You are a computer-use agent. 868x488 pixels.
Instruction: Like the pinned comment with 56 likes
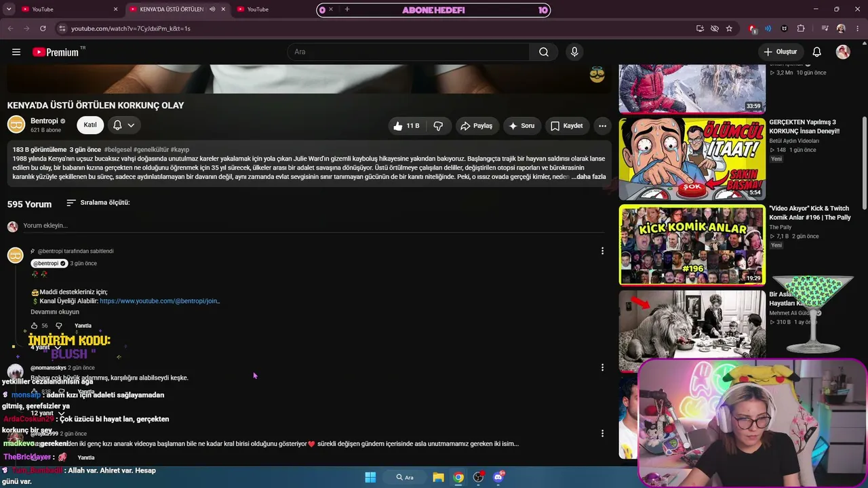click(x=35, y=326)
